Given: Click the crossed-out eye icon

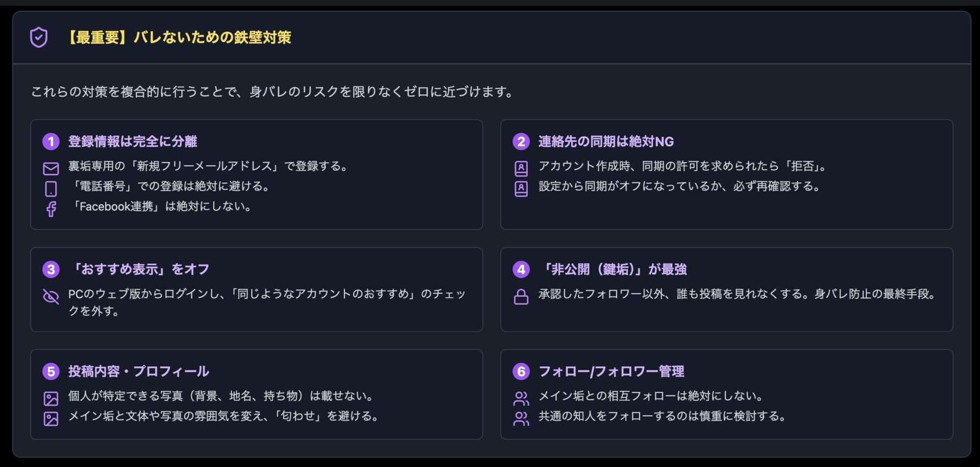Looking at the screenshot, I should 51,296.
